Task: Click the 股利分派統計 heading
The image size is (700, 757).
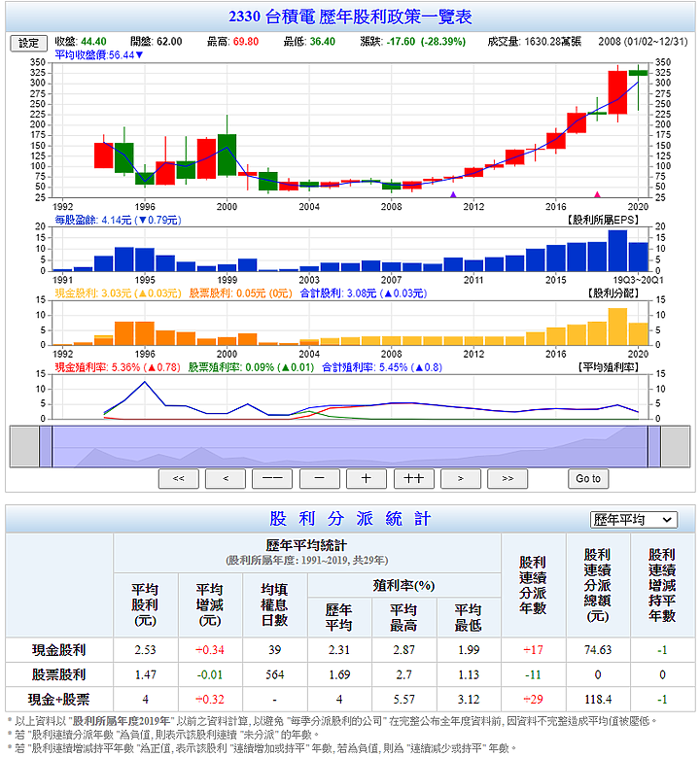Action: tap(350, 519)
